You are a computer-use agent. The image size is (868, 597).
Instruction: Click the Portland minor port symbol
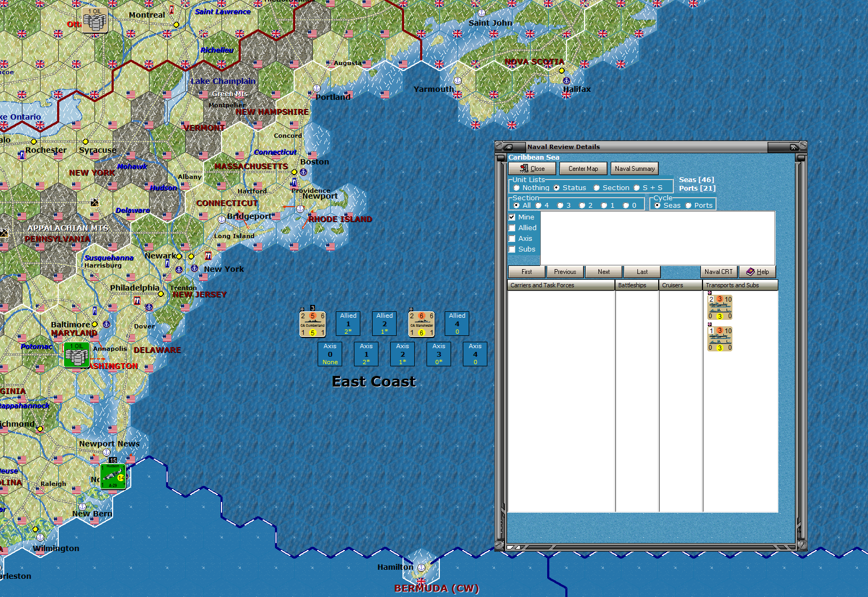pyautogui.click(x=317, y=88)
